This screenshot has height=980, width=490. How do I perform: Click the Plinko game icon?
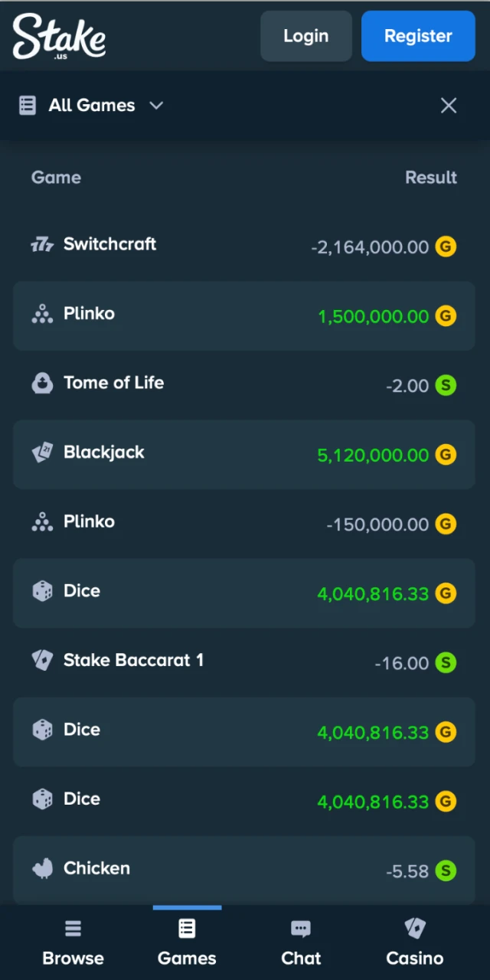coord(42,313)
